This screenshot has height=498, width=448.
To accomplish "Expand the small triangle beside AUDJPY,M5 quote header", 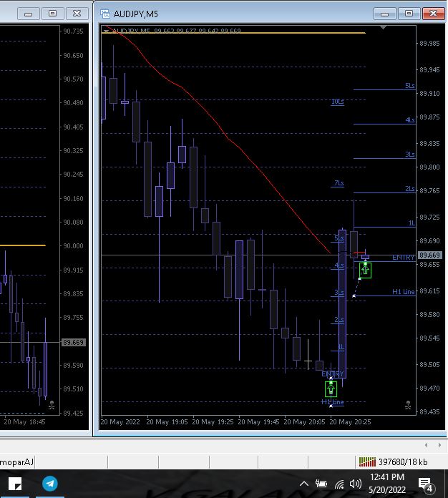I will click(106, 31).
